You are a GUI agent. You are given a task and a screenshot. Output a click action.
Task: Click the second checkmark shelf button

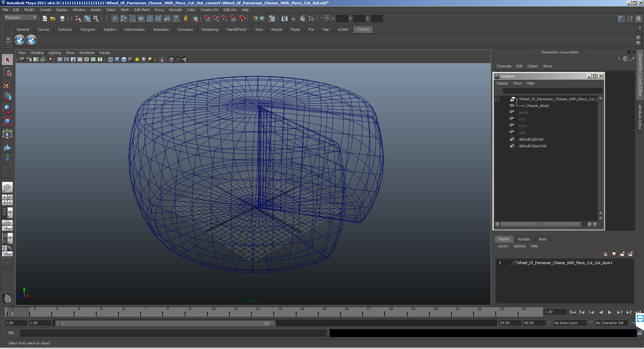click(31, 40)
